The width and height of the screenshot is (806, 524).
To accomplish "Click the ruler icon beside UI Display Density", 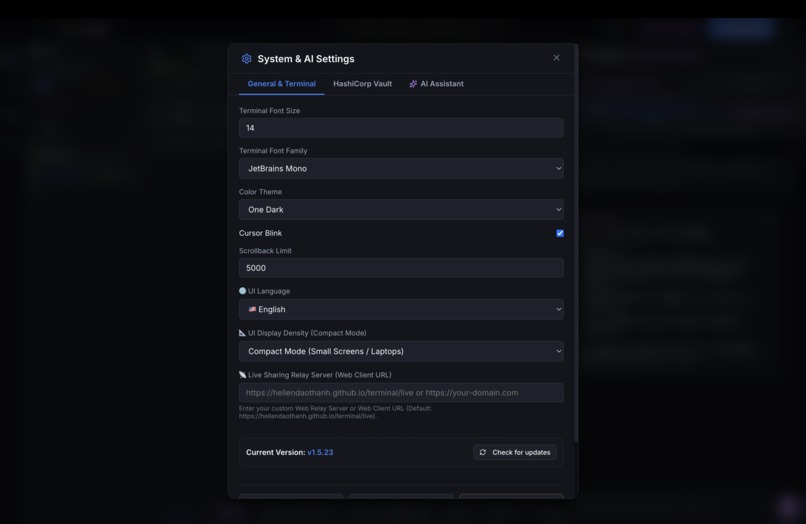I will [x=243, y=333].
